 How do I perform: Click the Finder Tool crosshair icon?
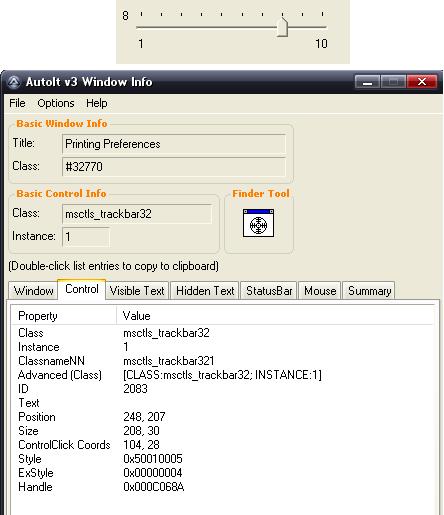[258, 223]
